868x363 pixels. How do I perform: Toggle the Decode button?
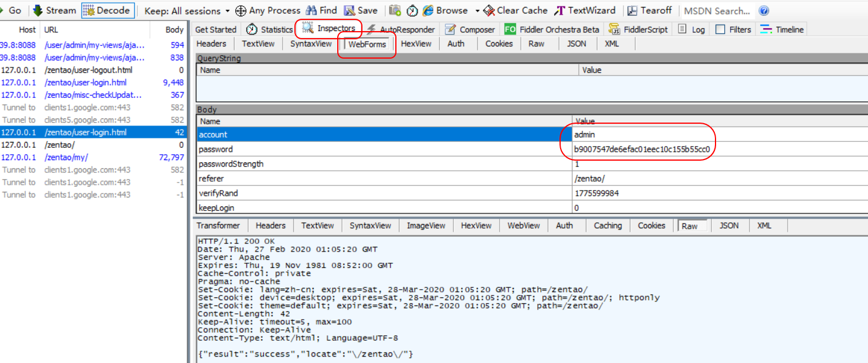(108, 11)
